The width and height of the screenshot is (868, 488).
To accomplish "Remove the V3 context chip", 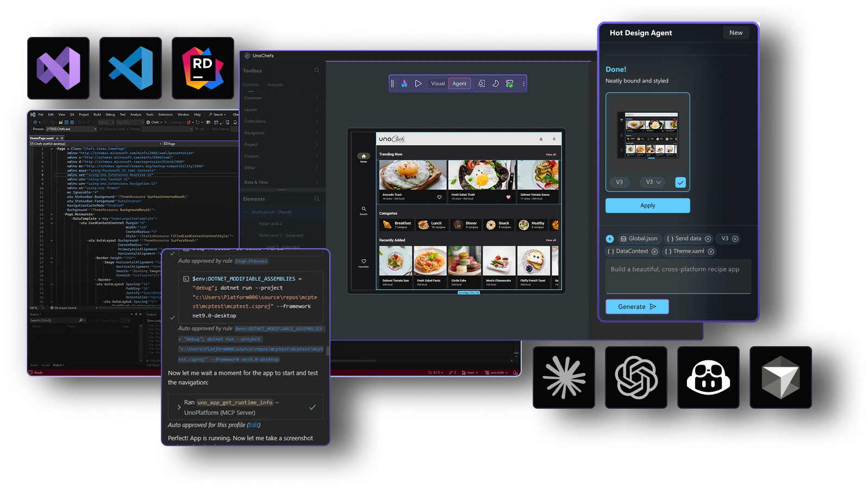I will [x=735, y=239].
